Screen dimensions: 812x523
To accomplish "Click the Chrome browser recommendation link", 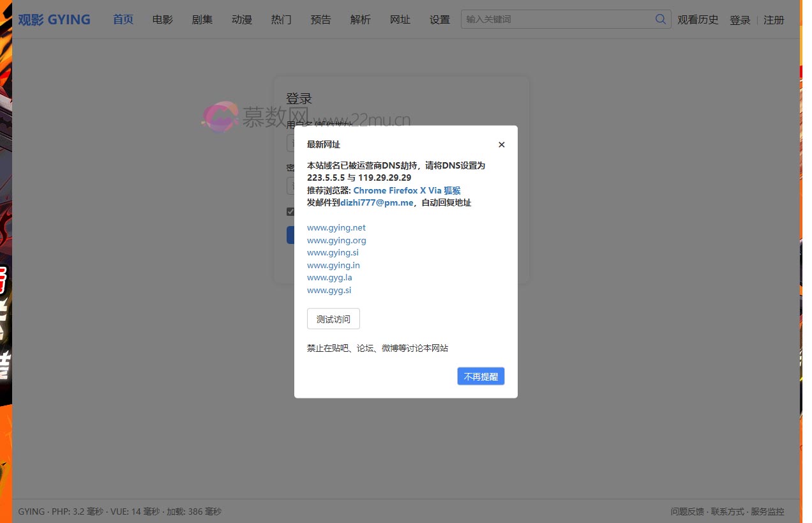I will [x=369, y=190].
